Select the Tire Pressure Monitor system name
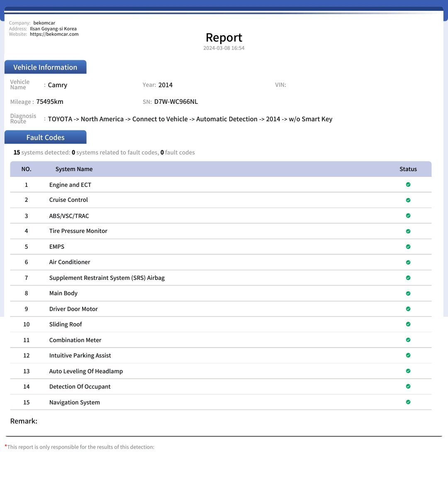Image resolution: width=448 pixels, height=490 pixels. click(x=78, y=231)
